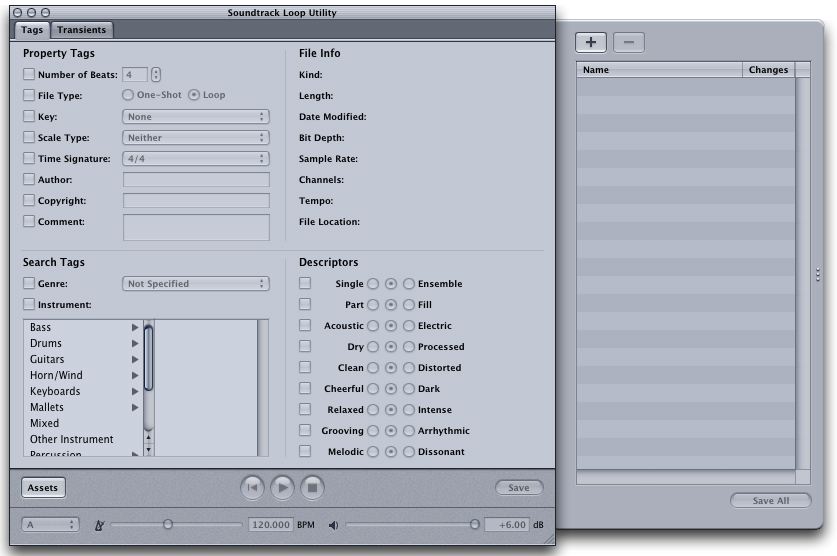Select the Processed descriptor radio button
The height and width of the screenshot is (556, 837).
(x=409, y=347)
